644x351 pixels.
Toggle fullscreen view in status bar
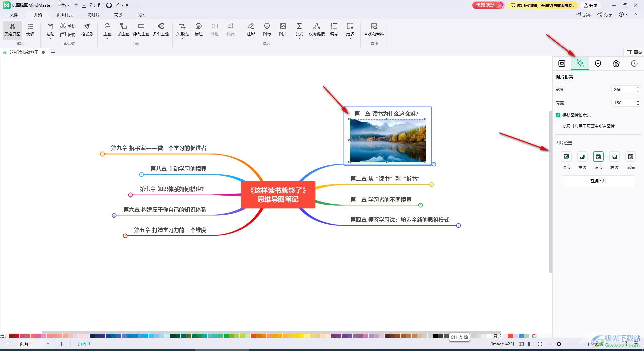click(540, 344)
